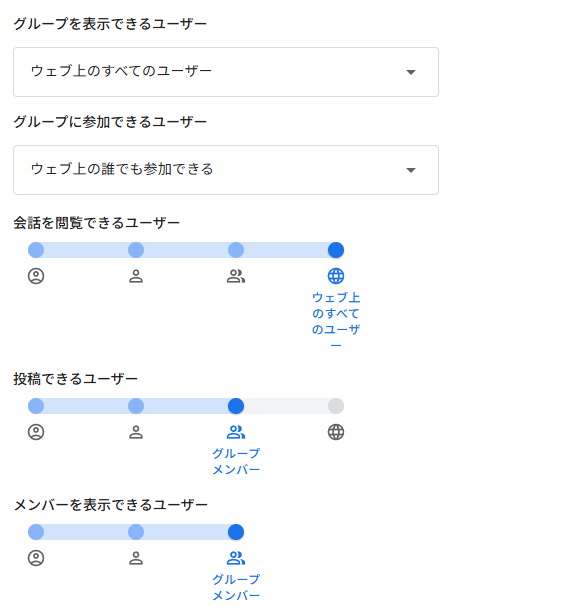This screenshot has width=564, height=614.
Task: Click single person icon under メンバーを表示できるユーザー
Action: pos(136,558)
